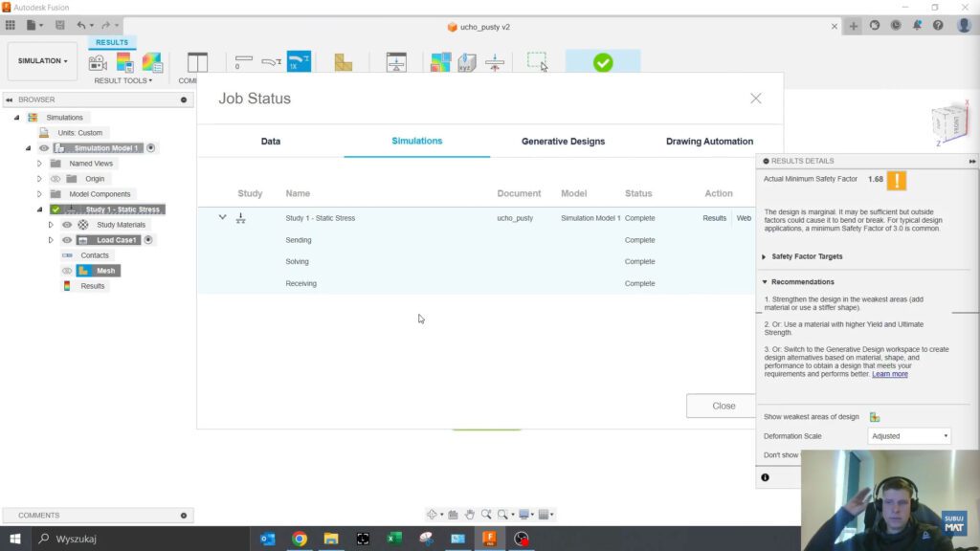
Task: Click the orange safety factor warning icon
Action: click(x=896, y=180)
